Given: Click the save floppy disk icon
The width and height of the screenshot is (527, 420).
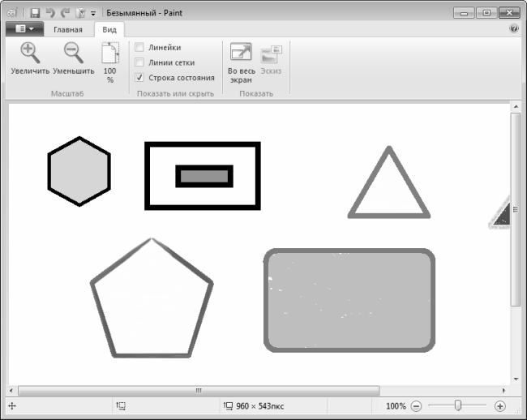Looking at the screenshot, I should [35, 13].
